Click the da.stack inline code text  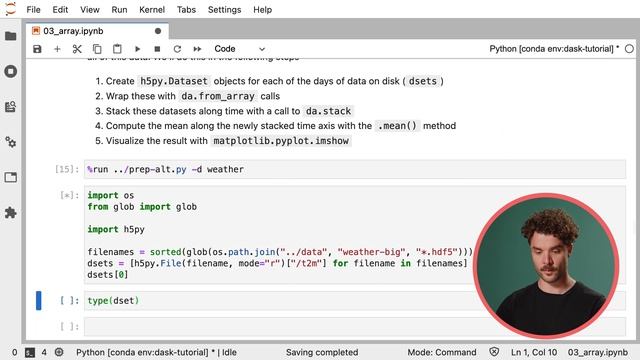(329, 111)
